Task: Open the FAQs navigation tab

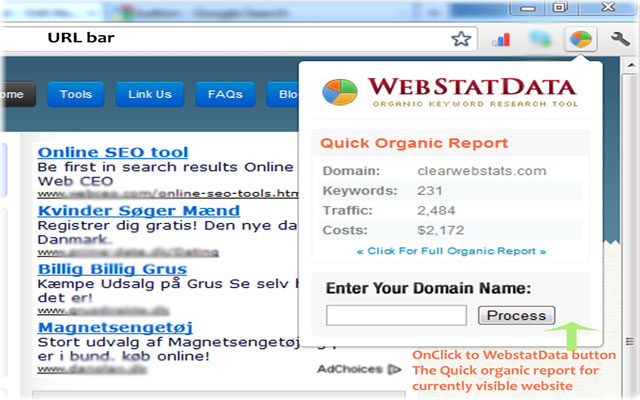Action: coord(225,94)
